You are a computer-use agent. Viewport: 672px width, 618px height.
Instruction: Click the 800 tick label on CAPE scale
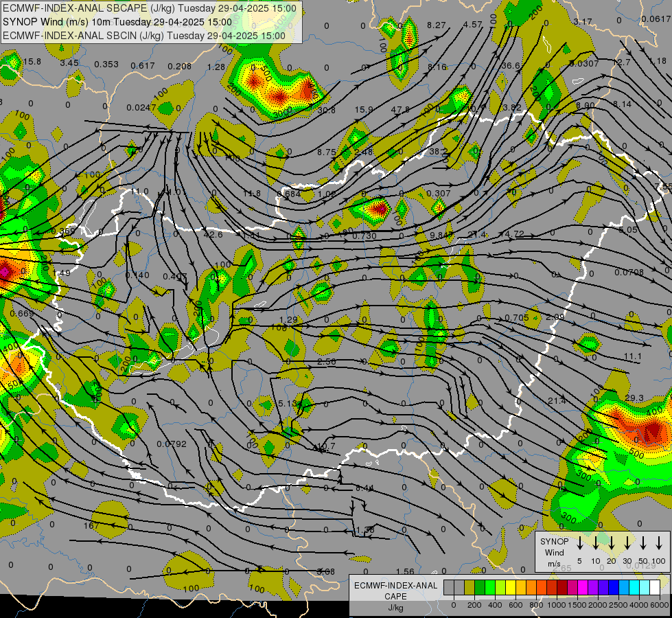[x=535, y=605]
